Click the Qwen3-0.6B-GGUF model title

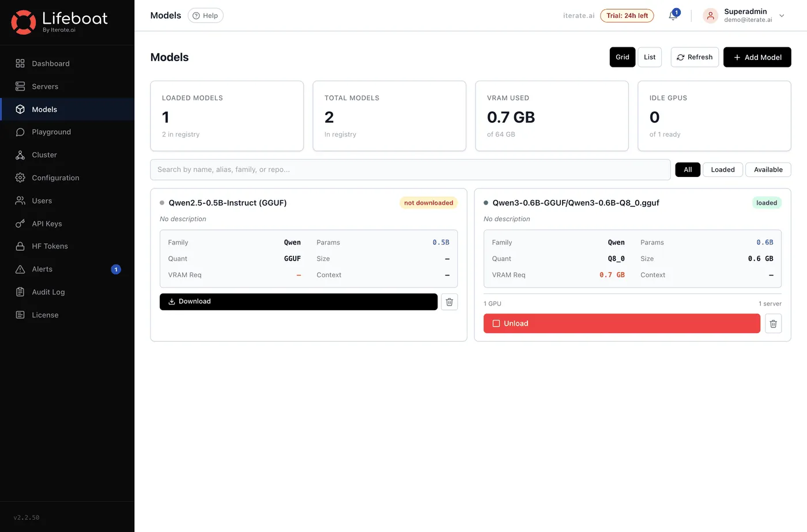tap(576, 203)
